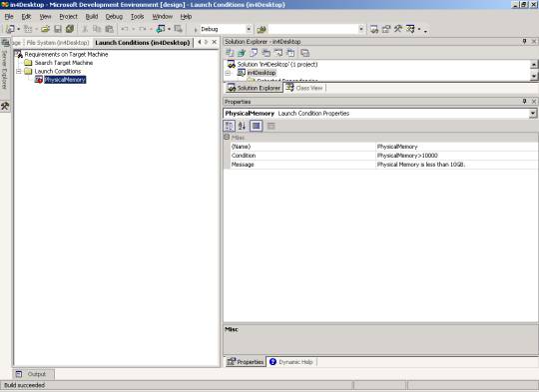Screen dimensions: 539x392
Task: Click the Cut scissors icon
Action: point(85,29)
